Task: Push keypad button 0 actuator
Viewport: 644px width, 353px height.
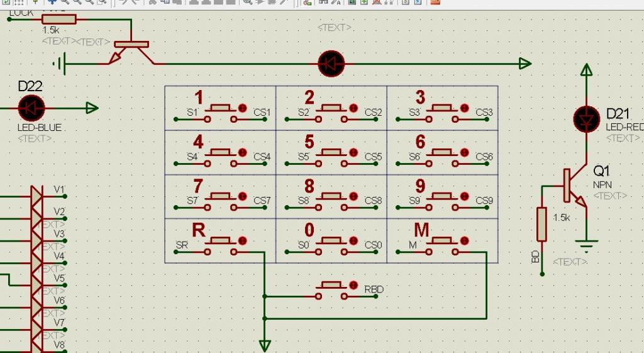Action: (331, 240)
